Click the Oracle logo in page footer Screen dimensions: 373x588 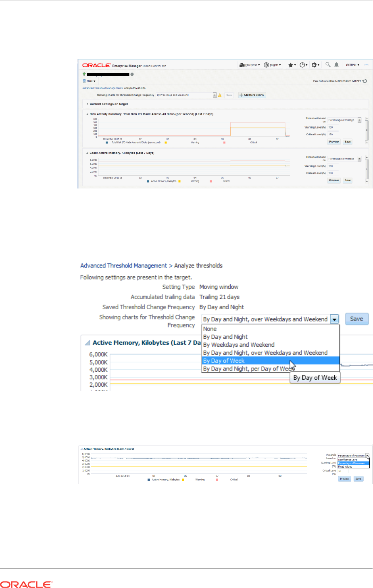(26, 584)
